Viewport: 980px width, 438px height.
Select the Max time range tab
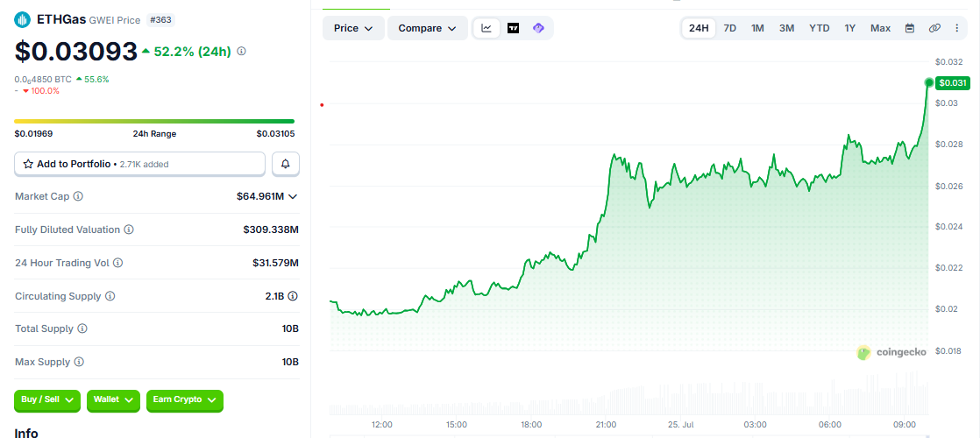point(881,28)
